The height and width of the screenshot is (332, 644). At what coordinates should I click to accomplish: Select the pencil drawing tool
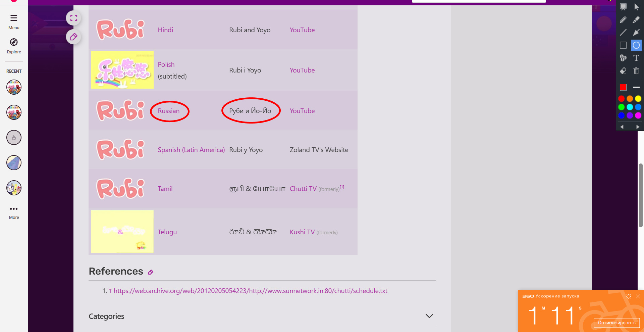(623, 20)
